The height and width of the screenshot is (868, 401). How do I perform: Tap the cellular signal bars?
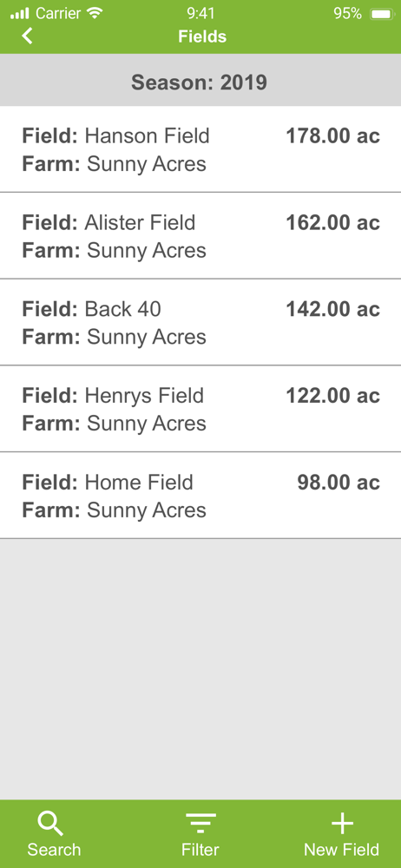pyautogui.click(x=19, y=13)
